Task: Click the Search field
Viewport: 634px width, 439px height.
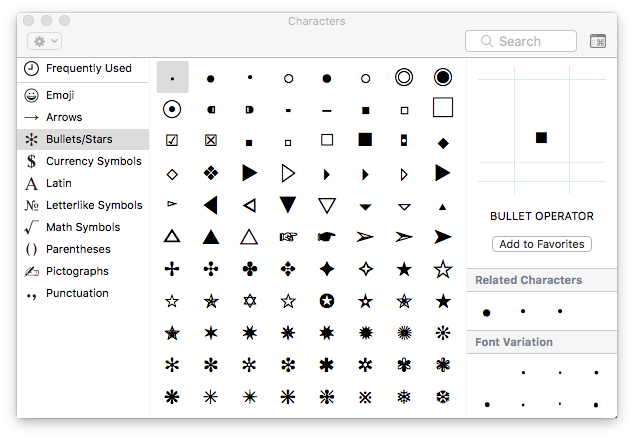Action: pos(521,41)
